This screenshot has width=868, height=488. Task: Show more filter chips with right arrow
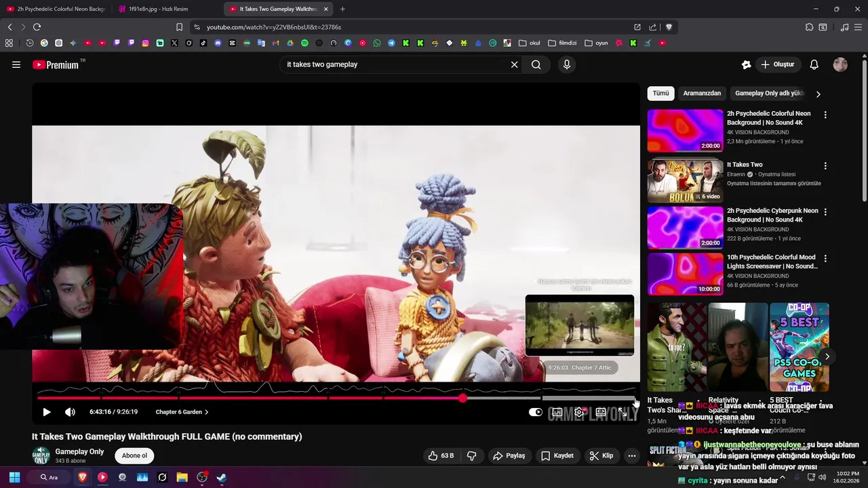(x=818, y=94)
